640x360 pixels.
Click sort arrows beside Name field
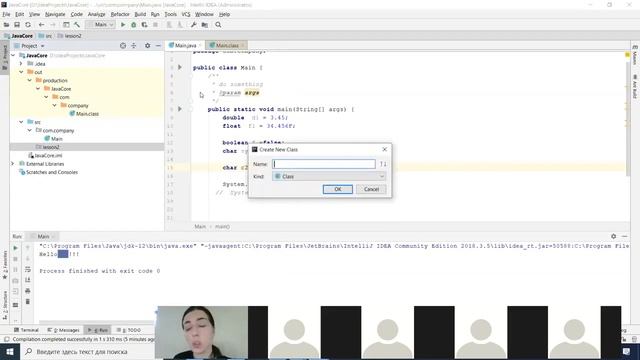[383, 164]
